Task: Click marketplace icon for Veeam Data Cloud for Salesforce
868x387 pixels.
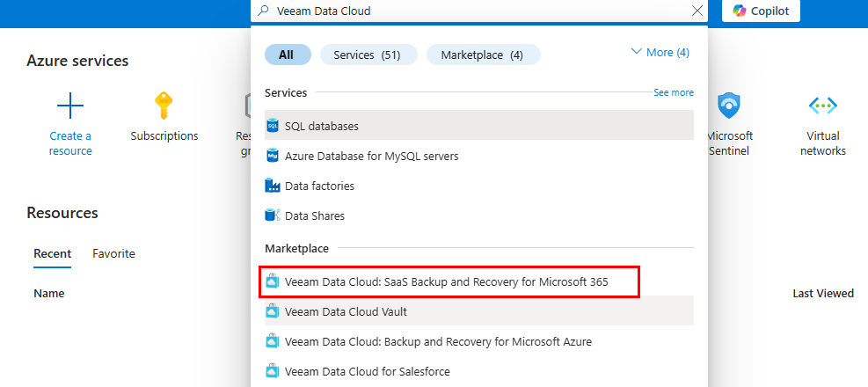Action: pos(272,371)
